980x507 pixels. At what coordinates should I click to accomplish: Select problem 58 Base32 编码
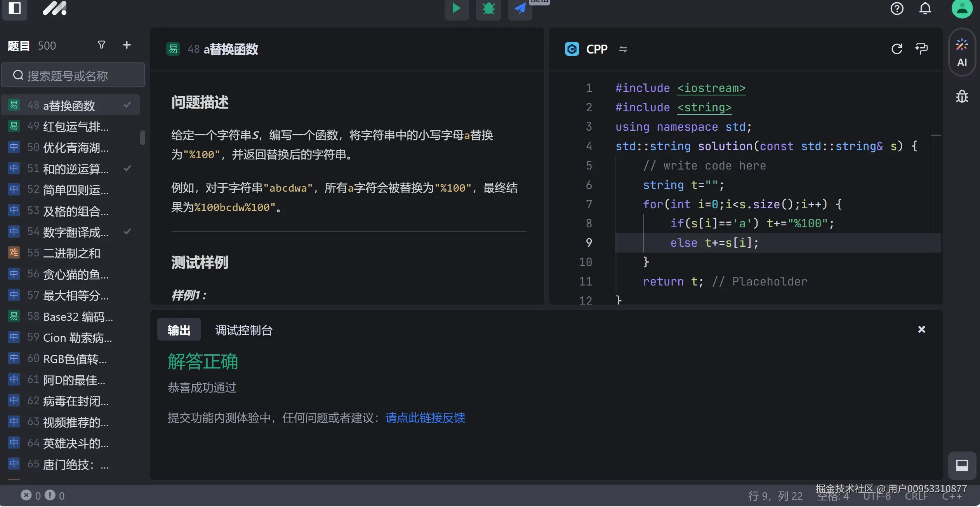[x=71, y=316]
